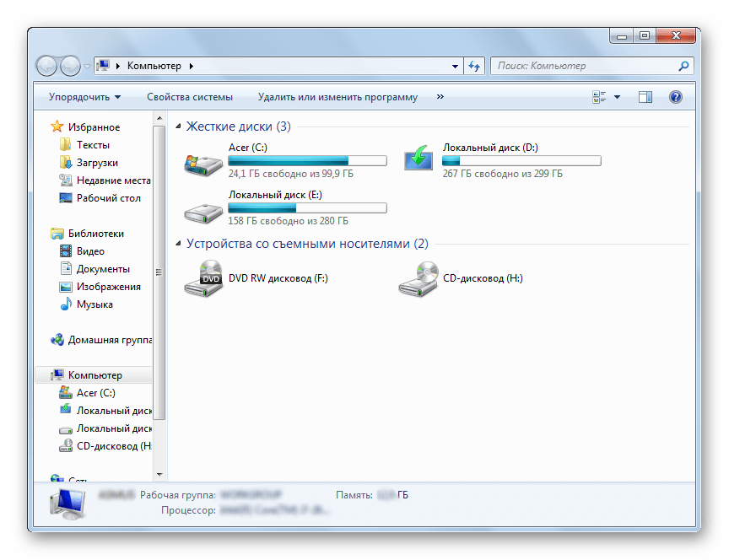Open DVD RW drive (F:) icon
The width and height of the screenshot is (729, 560).
point(203,279)
